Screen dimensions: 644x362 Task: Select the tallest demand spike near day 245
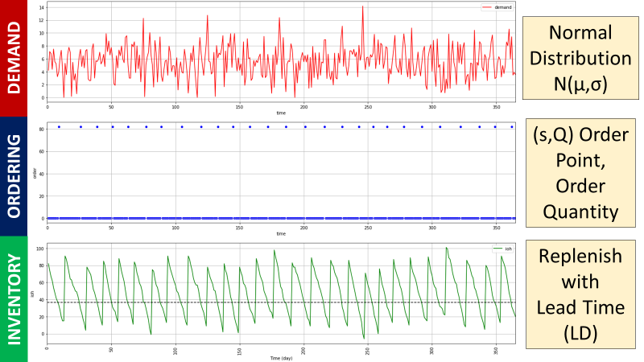click(363, 7)
